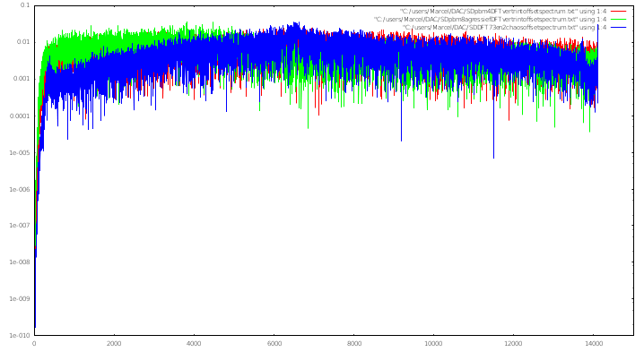The height and width of the screenshot is (352, 644).
Task: Click the y-axis label 1e-008
Action: pyautogui.click(x=20, y=262)
